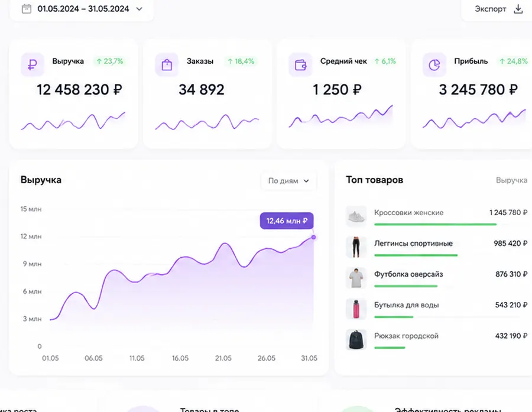Open the Леггинсы спортивные product name

(413, 244)
